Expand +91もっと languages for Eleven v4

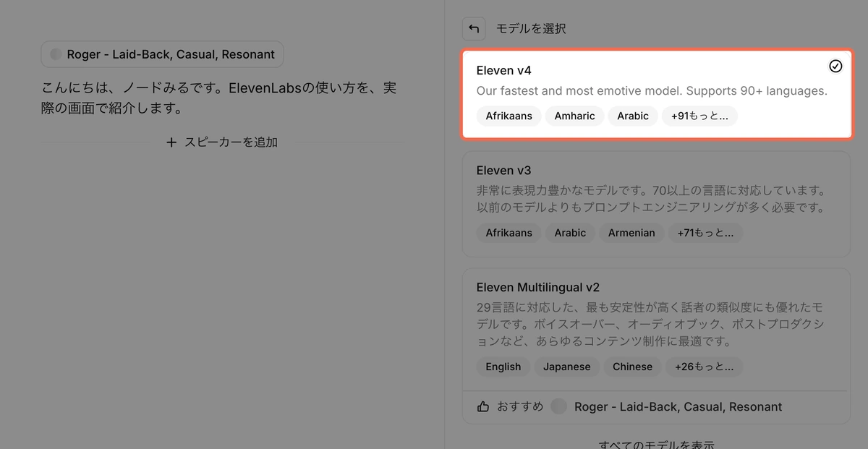[x=699, y=116]
